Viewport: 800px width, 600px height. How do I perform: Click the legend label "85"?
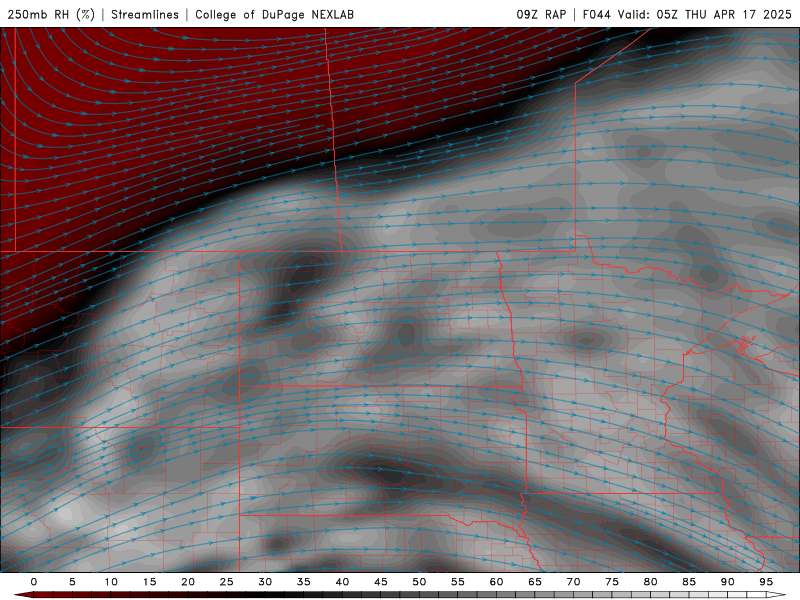pyautogui.click(x=689, y=582)
